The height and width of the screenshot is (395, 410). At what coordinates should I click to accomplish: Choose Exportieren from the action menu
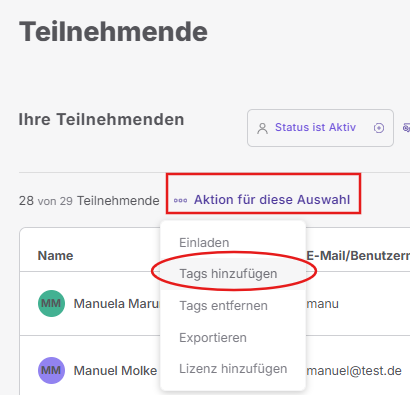click(213, 338)
